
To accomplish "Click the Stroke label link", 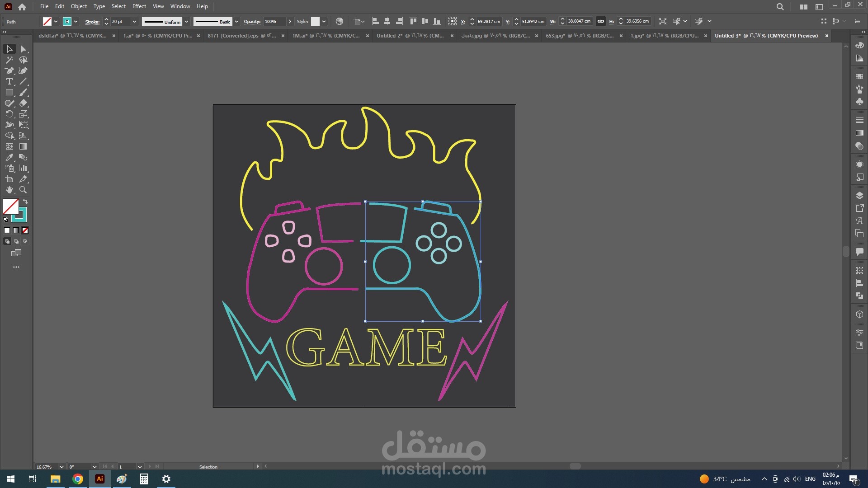I will pos(92,21).
